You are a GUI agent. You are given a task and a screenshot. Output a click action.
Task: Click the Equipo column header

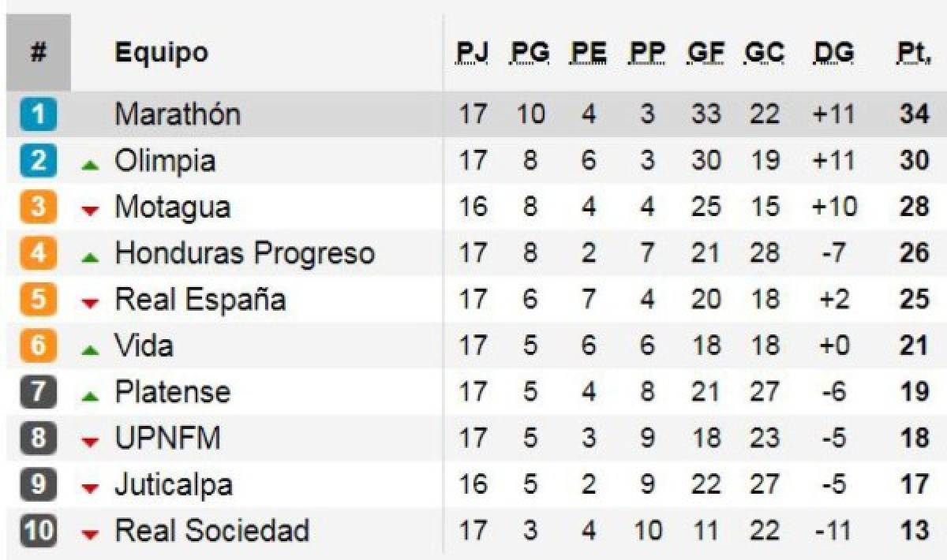pyautogui.click(x=162, y=53)
